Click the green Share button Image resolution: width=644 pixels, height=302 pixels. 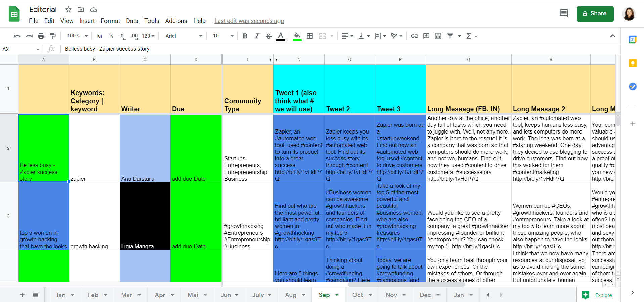(595, 14)
